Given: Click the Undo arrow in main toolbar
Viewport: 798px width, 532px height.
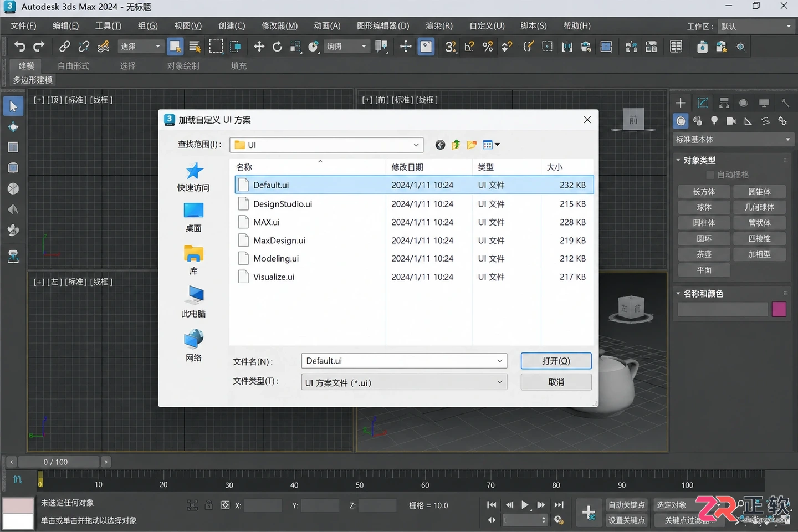Looking at the screenshot, I should (x=20, y=47).
